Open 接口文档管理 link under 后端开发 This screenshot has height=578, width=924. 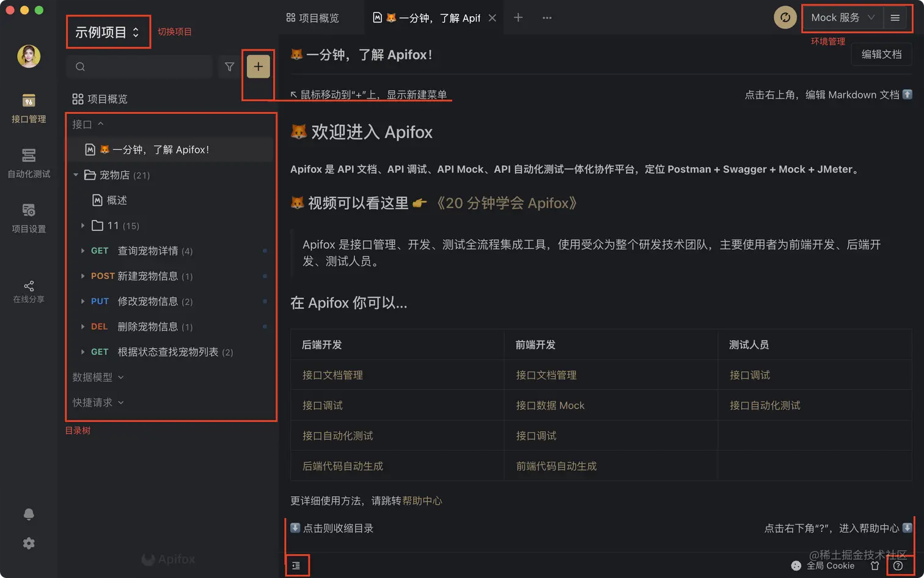click(x=332, y=375)
